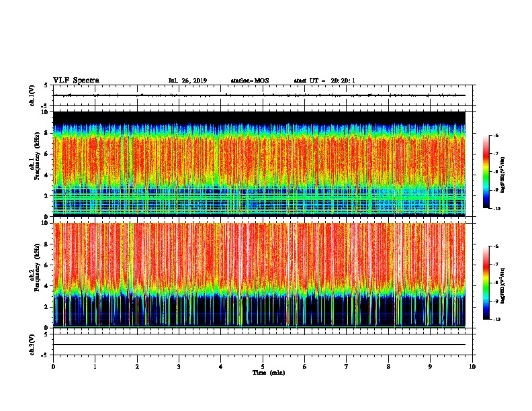532x411 pixels.
Task: Click the "start UT = 20:20: 1" text
Action: pyautogui.click(x=324, y=81)
